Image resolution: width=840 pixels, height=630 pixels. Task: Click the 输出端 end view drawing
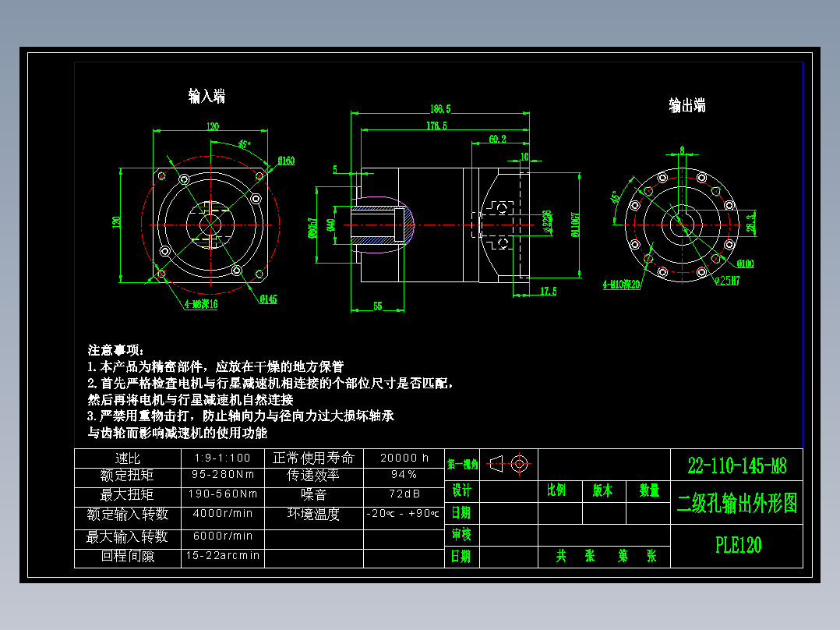(682, 226)
